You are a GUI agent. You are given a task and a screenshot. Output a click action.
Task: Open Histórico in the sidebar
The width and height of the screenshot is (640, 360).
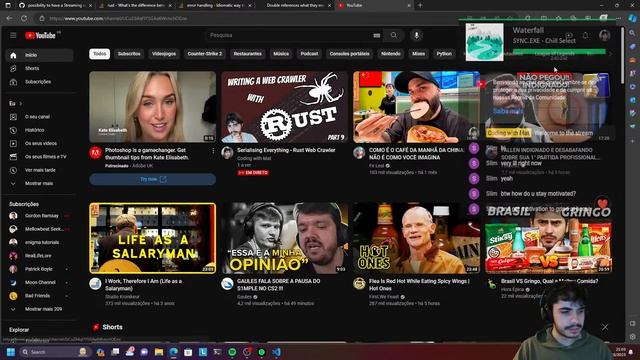tap(40, 130)
